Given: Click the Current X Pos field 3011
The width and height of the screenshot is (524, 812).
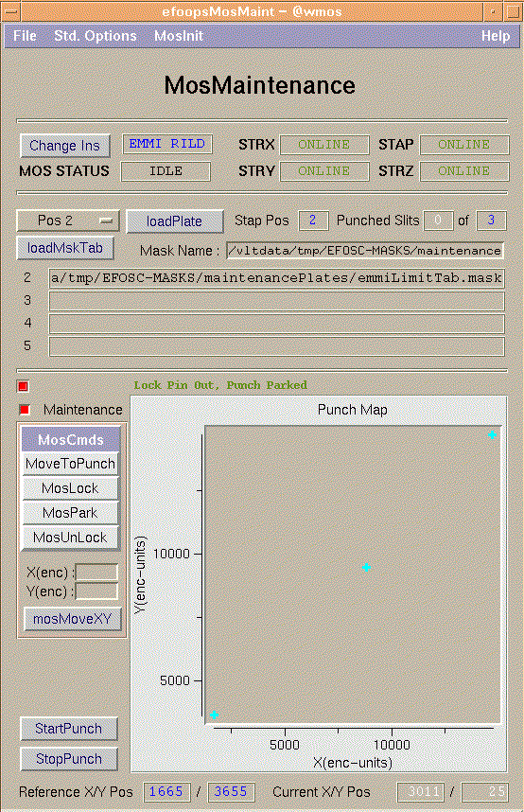Looking at the screenshot, I should [x=421, y=792].
